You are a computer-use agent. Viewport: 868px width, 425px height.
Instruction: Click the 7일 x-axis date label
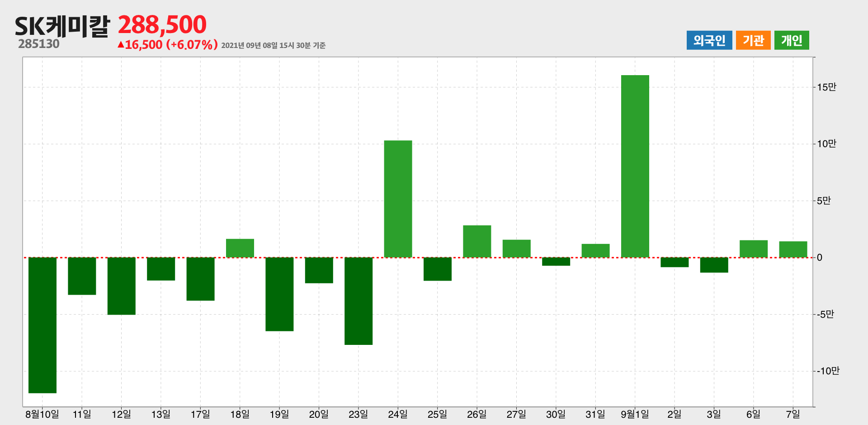pos(793,414)
